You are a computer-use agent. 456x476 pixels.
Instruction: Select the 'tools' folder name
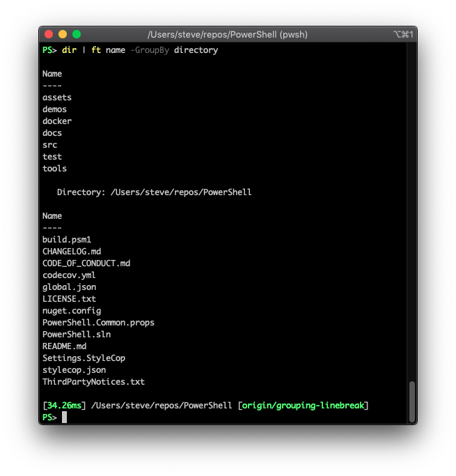pos(54,169)
